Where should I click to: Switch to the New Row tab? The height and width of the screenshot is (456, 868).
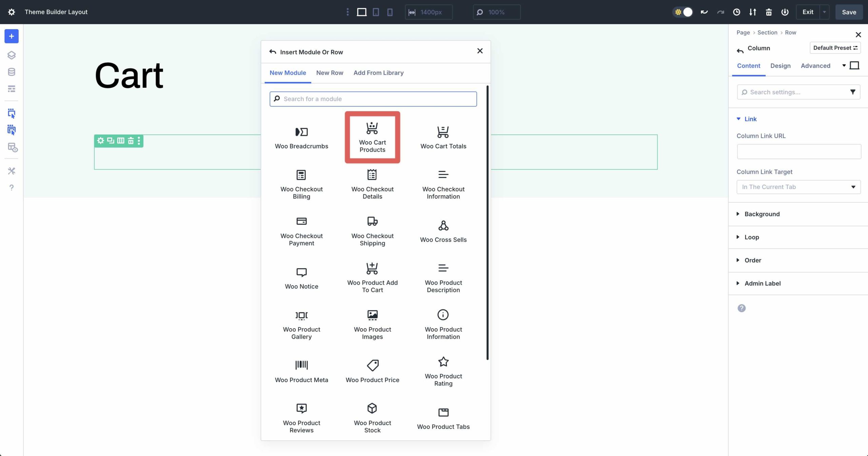(x=329, y=73)
